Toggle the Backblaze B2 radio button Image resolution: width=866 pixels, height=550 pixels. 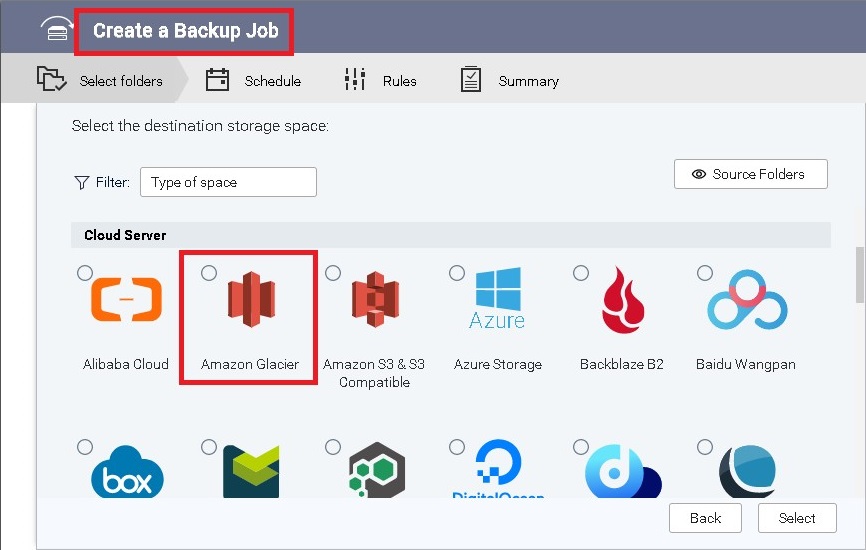[581, 273]
